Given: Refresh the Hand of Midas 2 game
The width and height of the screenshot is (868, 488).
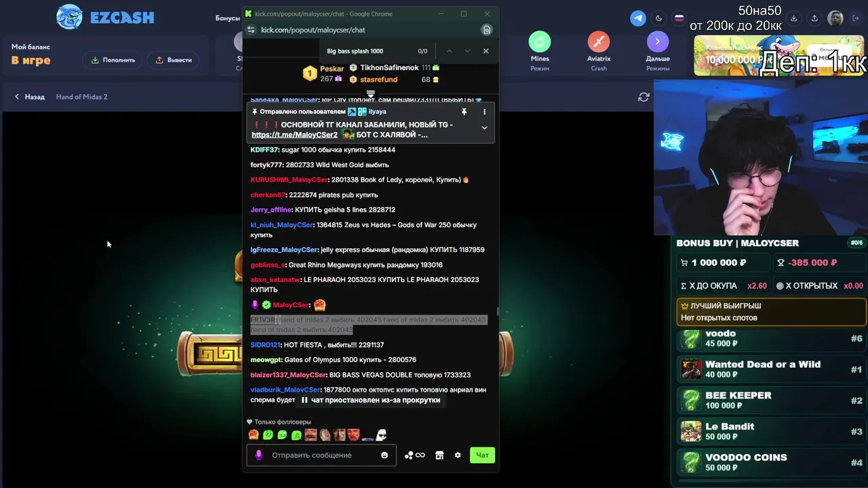Looking at the screenshot, I should coord(644,97).
